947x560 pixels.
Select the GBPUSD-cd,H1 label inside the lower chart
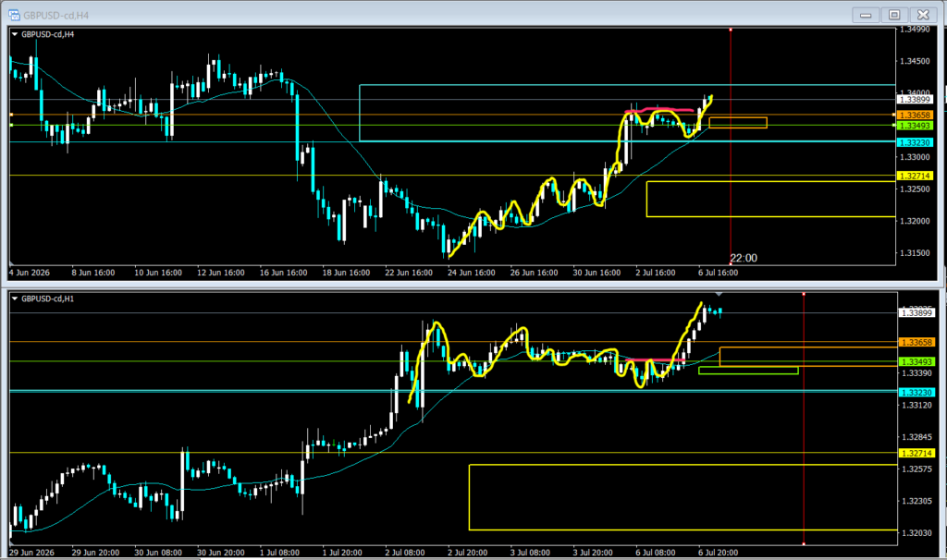coord(48,298)
